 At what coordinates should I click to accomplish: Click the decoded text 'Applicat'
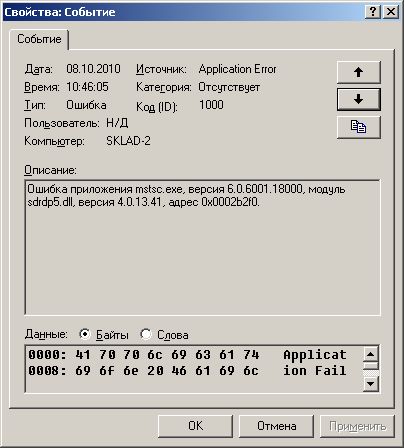[315, 355]
